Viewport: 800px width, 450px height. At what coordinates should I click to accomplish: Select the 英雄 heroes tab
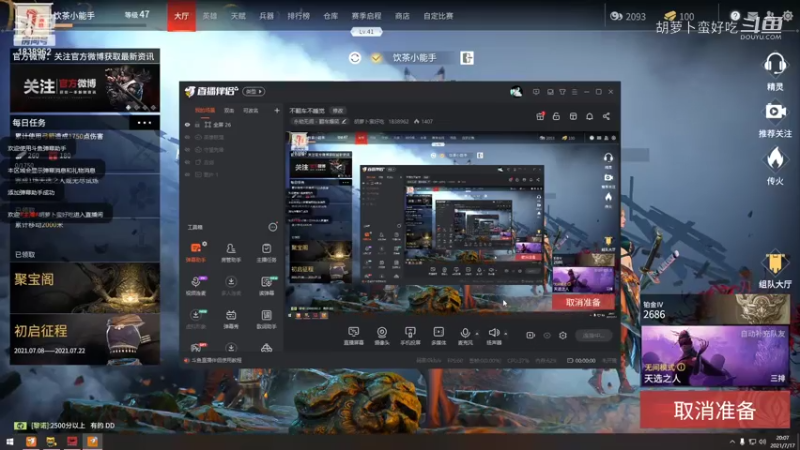210,16
